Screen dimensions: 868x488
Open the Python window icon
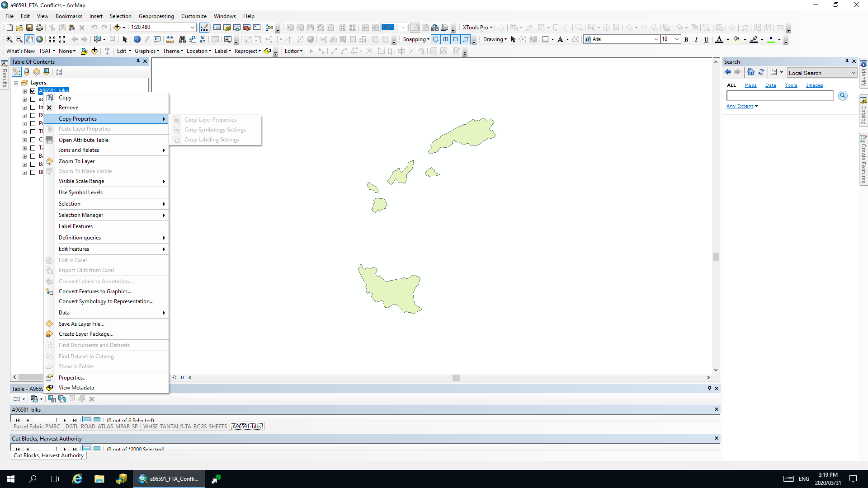[257, 28]
